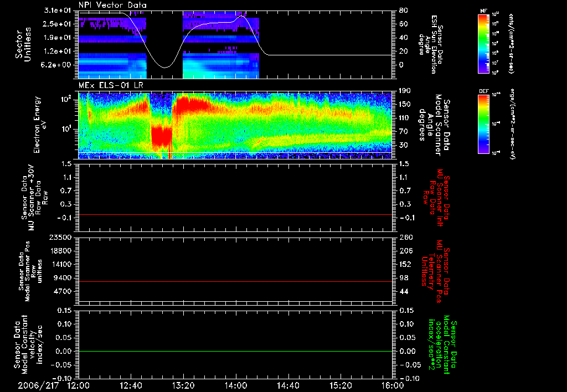
Task: Select the Model Scanner Angle degrees axis title
Action: point(435,125)
